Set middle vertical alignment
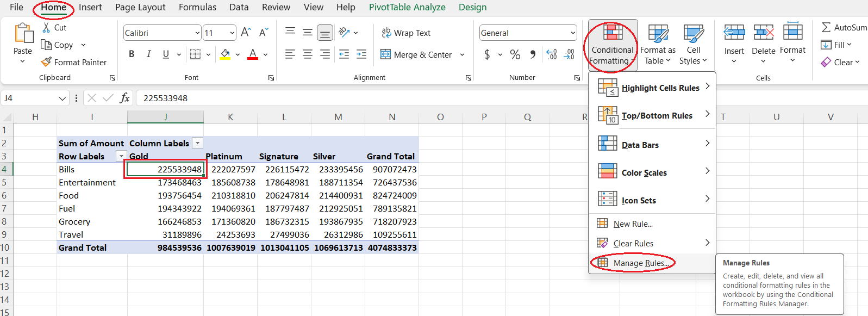 click(308, 33)
